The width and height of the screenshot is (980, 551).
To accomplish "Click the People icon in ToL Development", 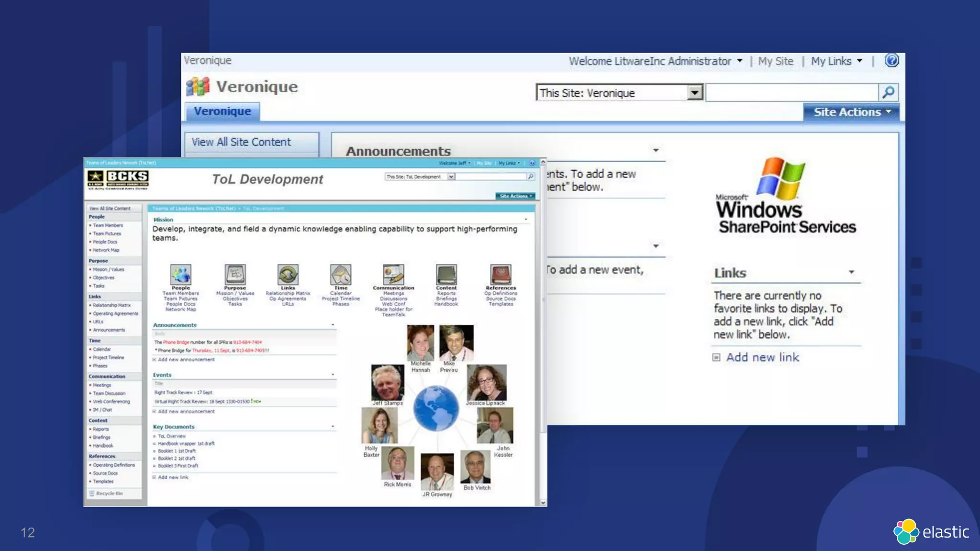I will (x=180, y=274).
